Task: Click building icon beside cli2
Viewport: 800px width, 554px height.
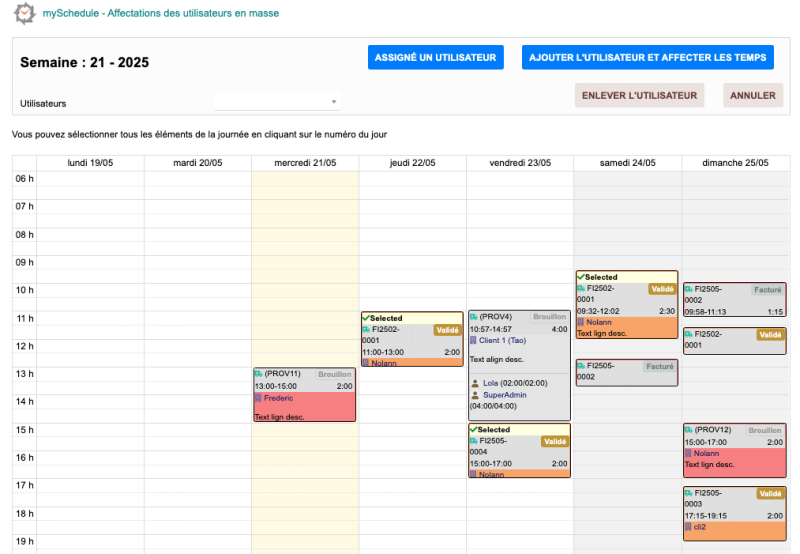Action: click(x=689, y=527)
